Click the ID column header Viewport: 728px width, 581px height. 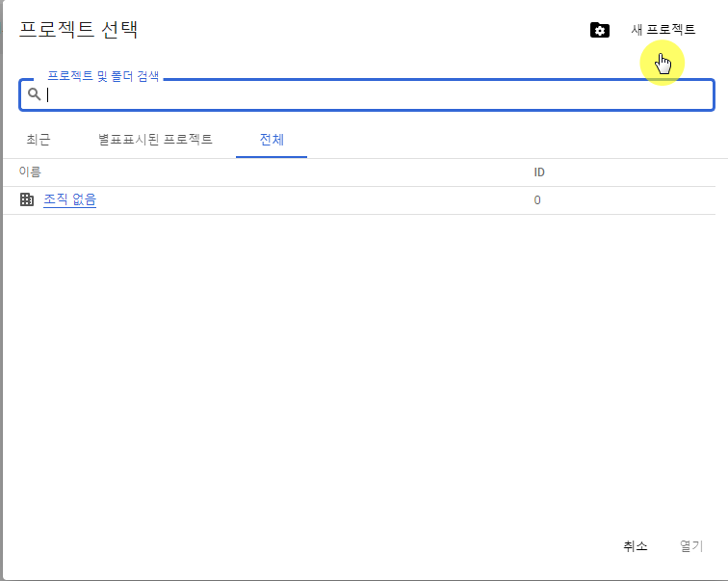coord(539,172)
